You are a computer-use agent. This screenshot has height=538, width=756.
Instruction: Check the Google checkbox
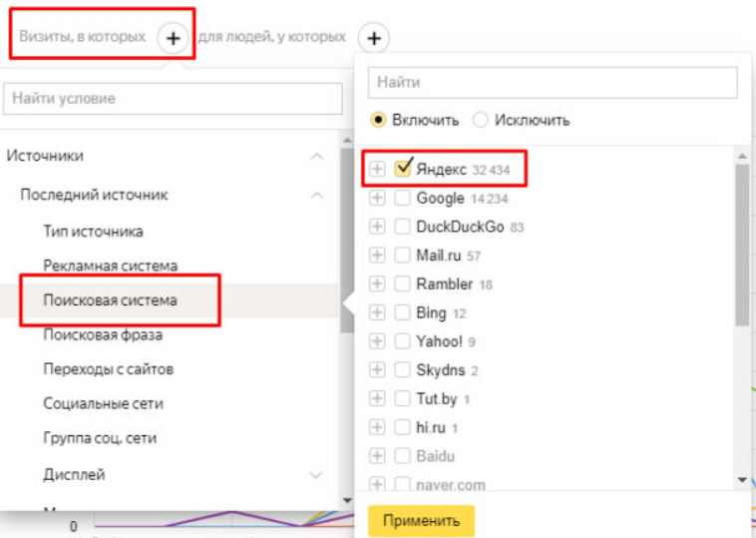[x=403, y=198]
